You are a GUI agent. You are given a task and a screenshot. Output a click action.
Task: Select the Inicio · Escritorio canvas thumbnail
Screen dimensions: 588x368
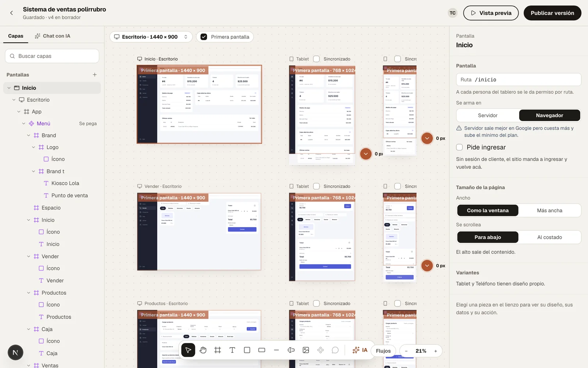199,104
